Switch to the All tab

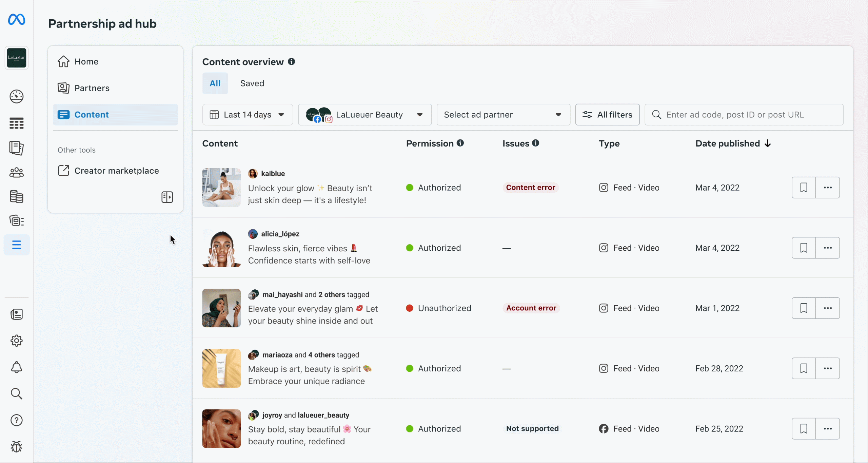(x=215, y=83)
